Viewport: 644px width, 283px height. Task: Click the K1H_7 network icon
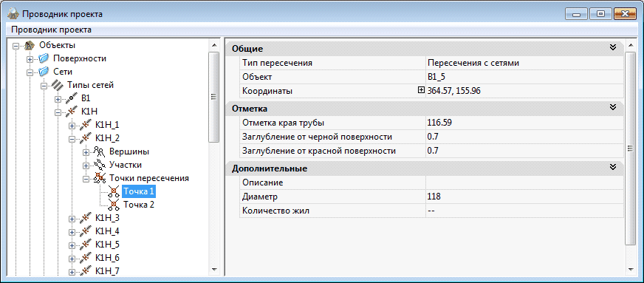[x=85, y=271]
